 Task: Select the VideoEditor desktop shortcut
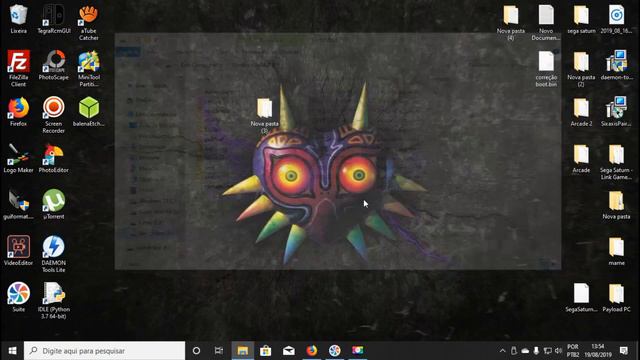(x=18, y=251)
